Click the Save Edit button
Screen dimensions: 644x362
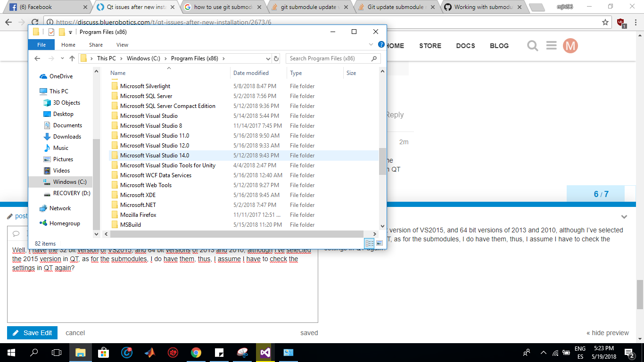click(x=33, y=333)
